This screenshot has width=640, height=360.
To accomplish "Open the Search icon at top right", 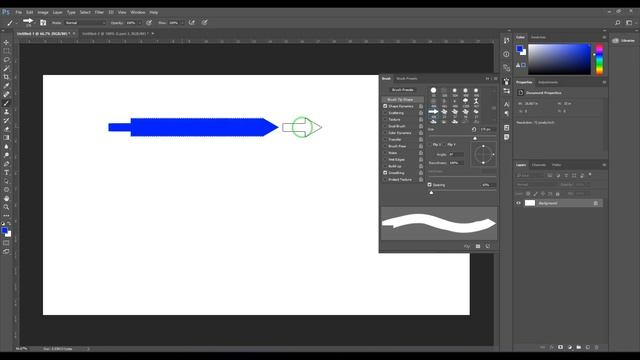I will [x=618, y=23].
